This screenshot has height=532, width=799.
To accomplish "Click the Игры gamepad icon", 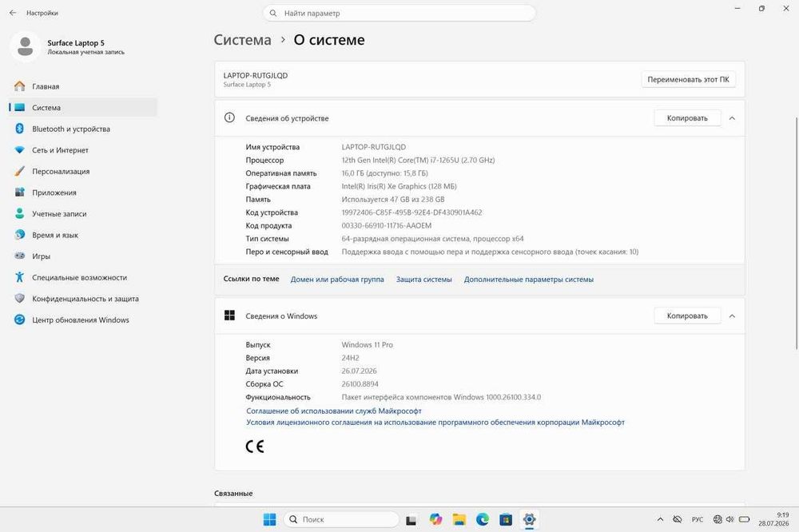I will click(19, 256).
